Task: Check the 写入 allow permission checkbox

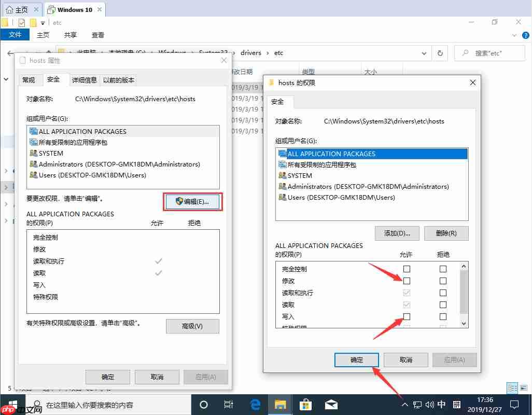Action: point(407,316)
